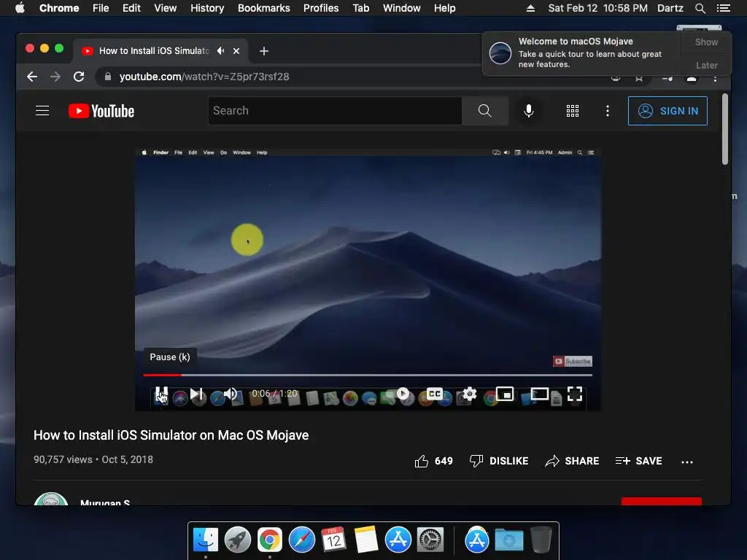Image resolution: width=747 pixels, height=560 pixels.
Task: Click SHARE under the video
Action: pyautogui.click(x=572, y=461)
